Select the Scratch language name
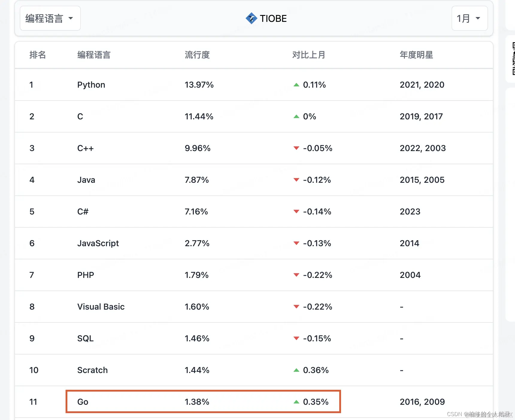Image resolution: width=515 pixels, height=420 pixels. (x=93, y=370)
